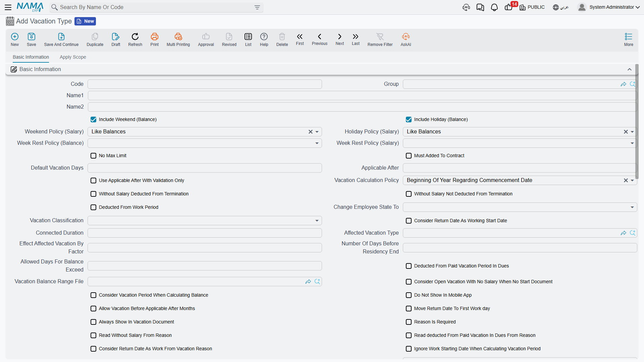Select the Basic Information tab
Screen dimensions: 644x362
31,57
